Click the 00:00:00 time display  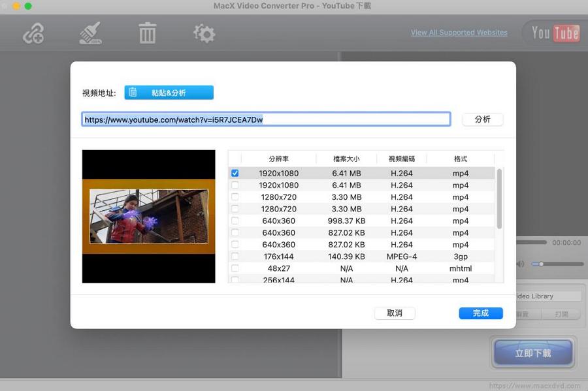pyautogui.click(x=566, y=243)
